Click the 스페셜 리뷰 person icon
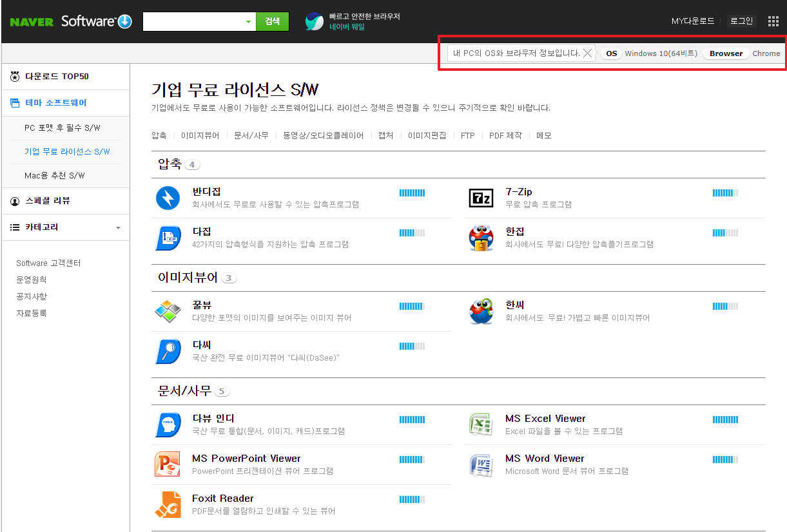The height and width of the screenshot is (532, 787). pyautogui.click(x=15, y=202)
